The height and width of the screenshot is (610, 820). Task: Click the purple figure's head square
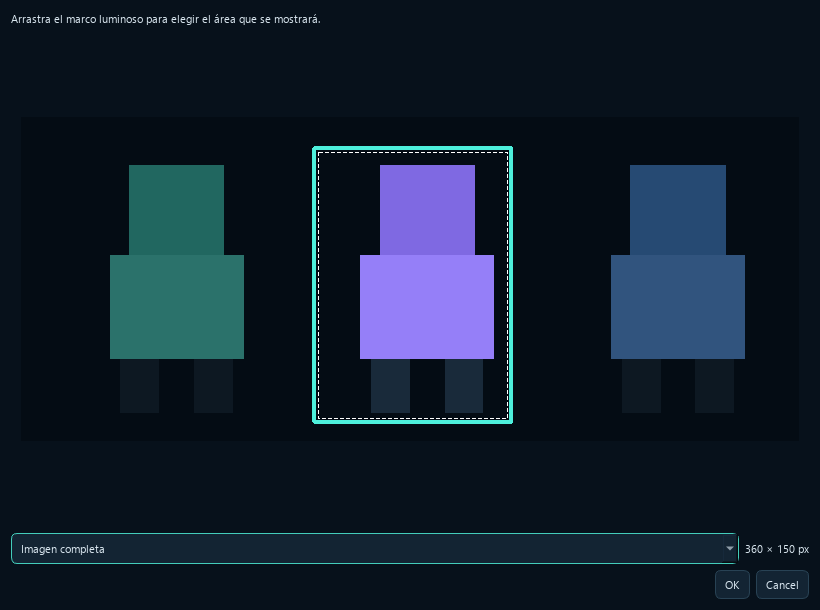(427, 210)
